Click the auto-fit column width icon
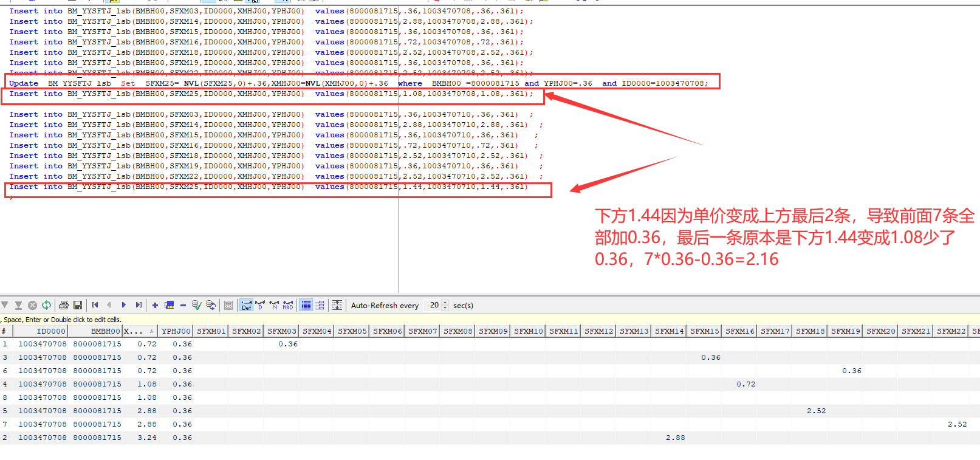980x460 pixels. (337, 305)
